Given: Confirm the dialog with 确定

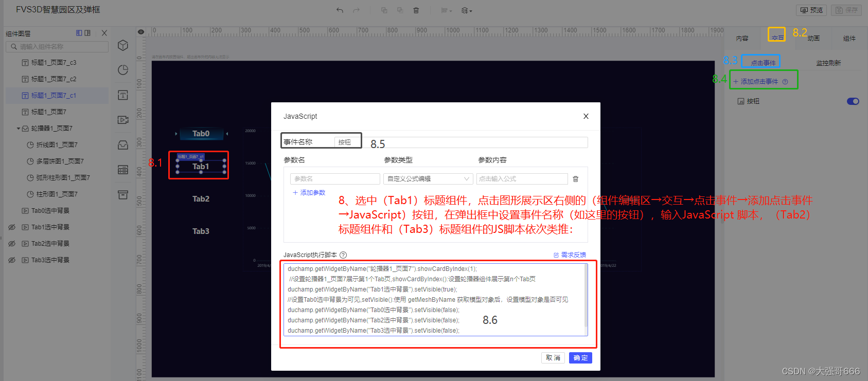Looking at the screenshot, I should [x=580, y=358].
